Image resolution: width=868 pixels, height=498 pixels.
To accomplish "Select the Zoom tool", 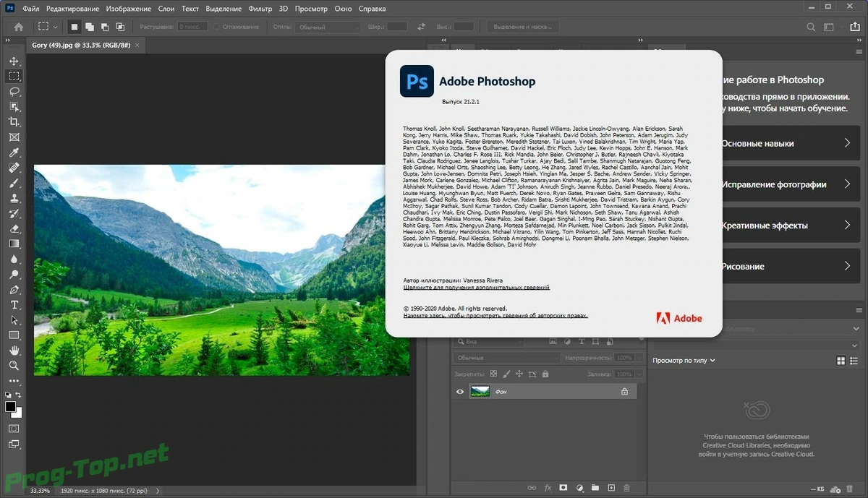I will point(14,366).
